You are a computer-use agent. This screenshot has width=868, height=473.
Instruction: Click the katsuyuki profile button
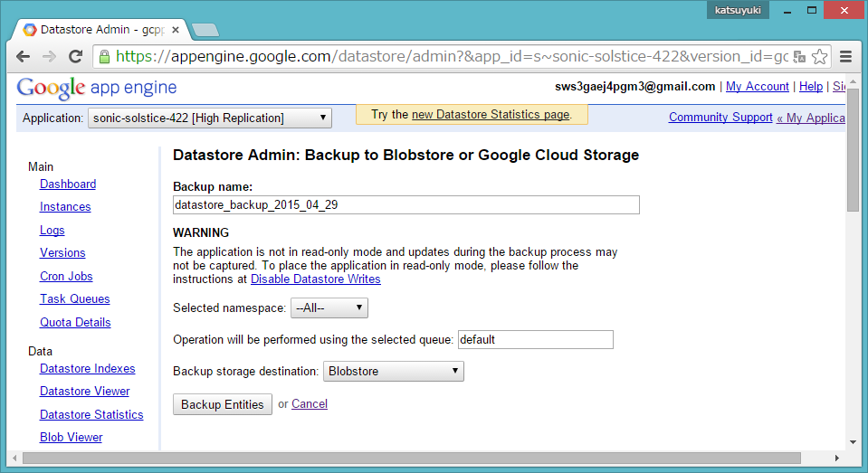coord(738,10)
